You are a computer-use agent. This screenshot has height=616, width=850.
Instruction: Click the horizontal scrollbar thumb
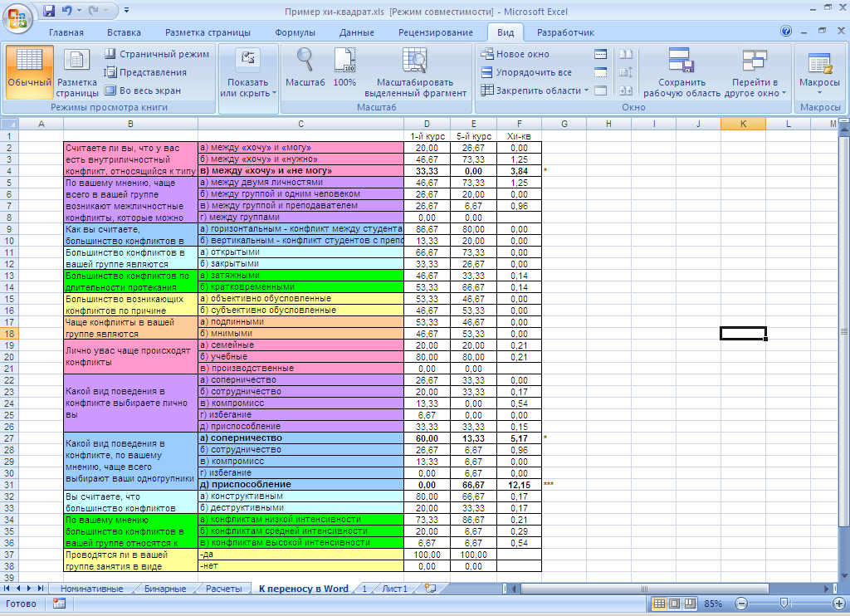644,589
